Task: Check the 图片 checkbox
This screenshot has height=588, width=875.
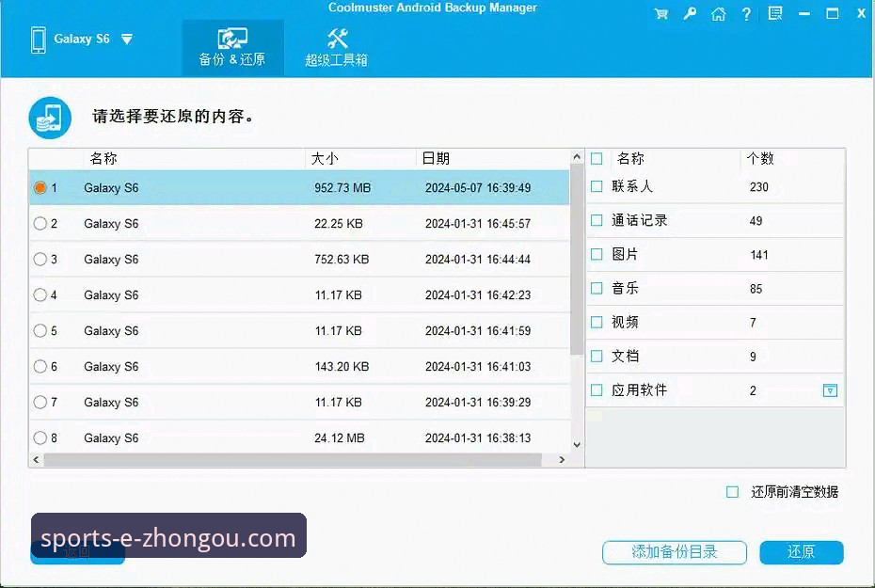Action: click(597, 254)
